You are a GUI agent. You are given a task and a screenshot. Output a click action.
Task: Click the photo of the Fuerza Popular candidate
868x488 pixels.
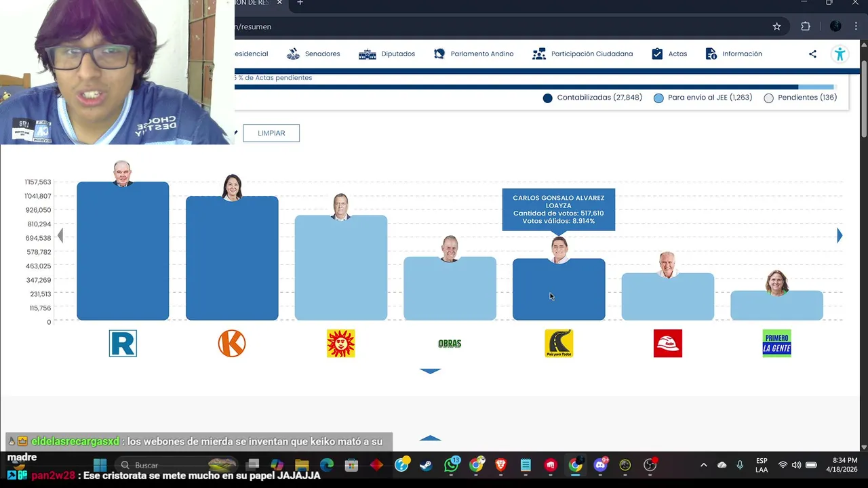(x=232, y=188)
